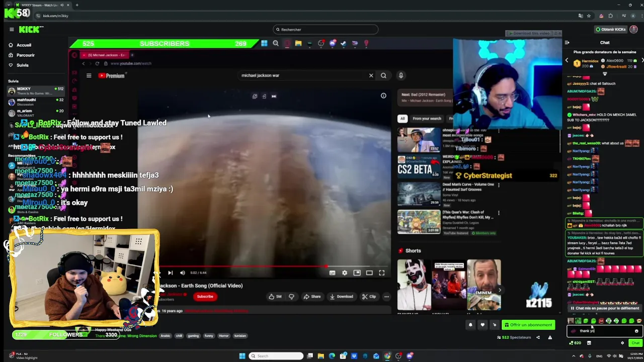The image size is (644, 362).
Task: Click sparkle icon next to heart
Action: tap(495, 325)
